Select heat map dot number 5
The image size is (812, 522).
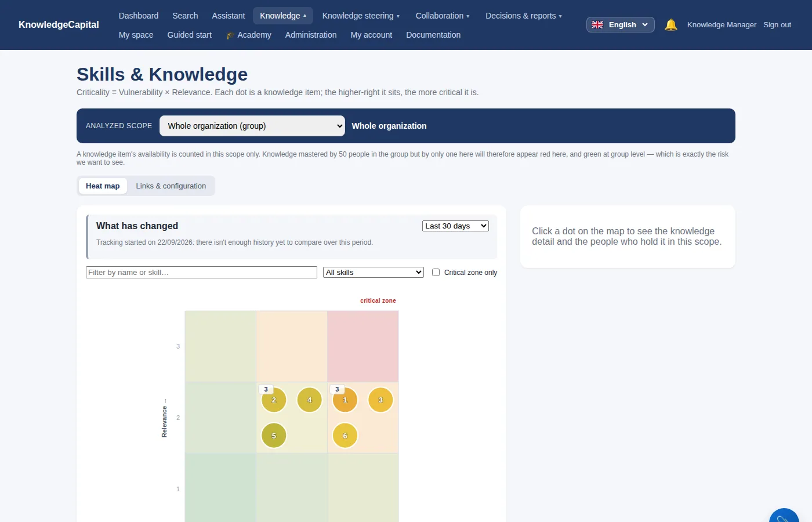tap(274, 436)
